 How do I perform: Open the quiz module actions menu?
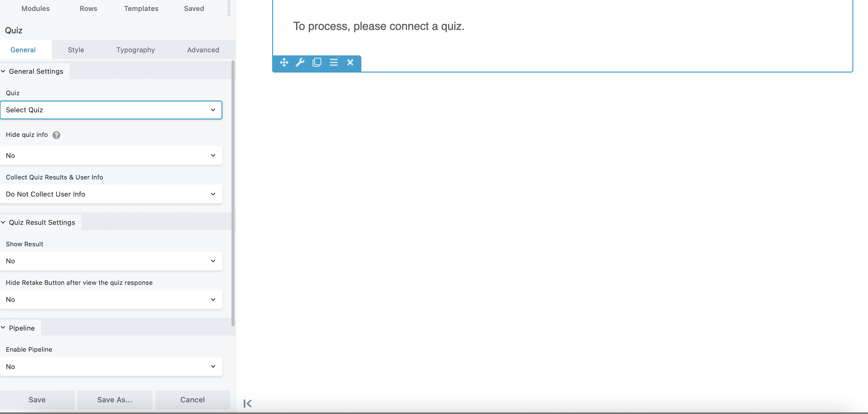(333, 63)
